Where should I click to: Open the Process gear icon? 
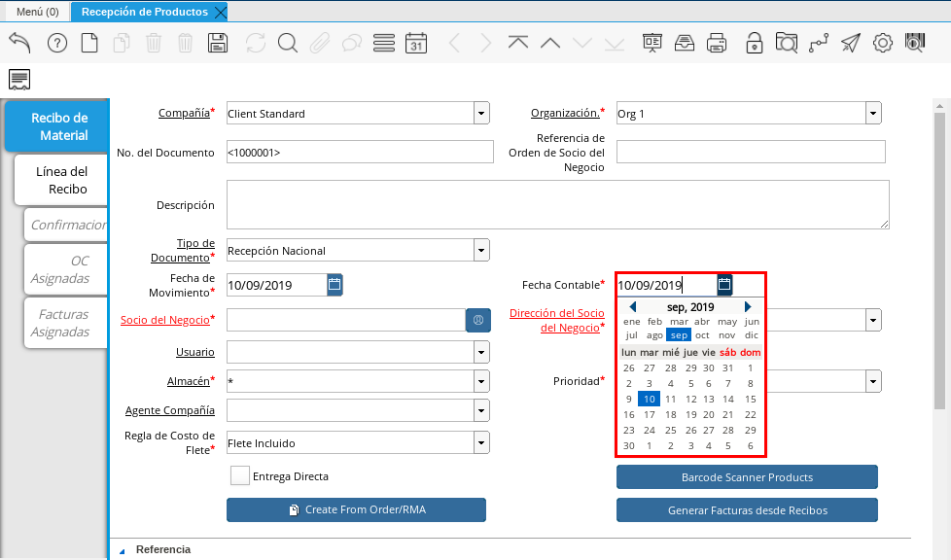point(883,43)
